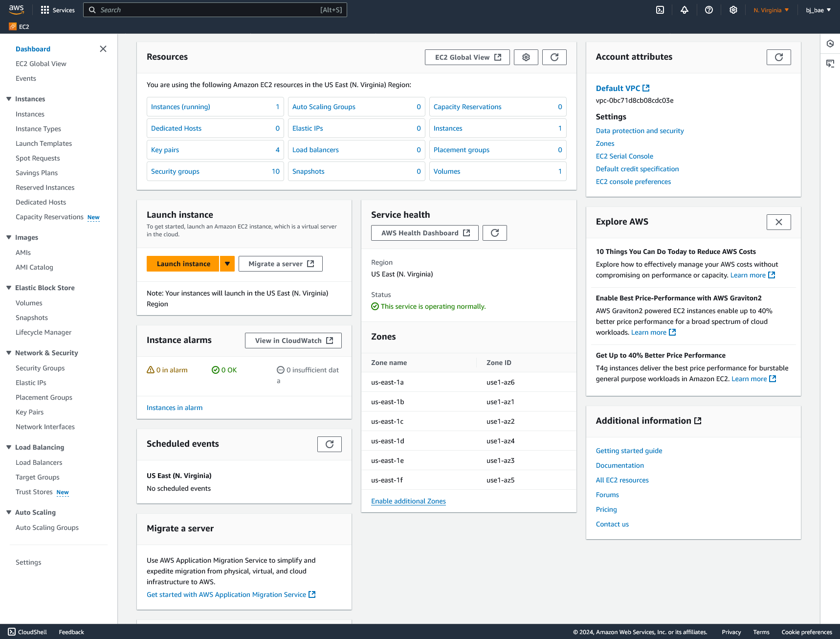
Task: Open the Settings gear icon in top bar
Action: tap(733, 10)
